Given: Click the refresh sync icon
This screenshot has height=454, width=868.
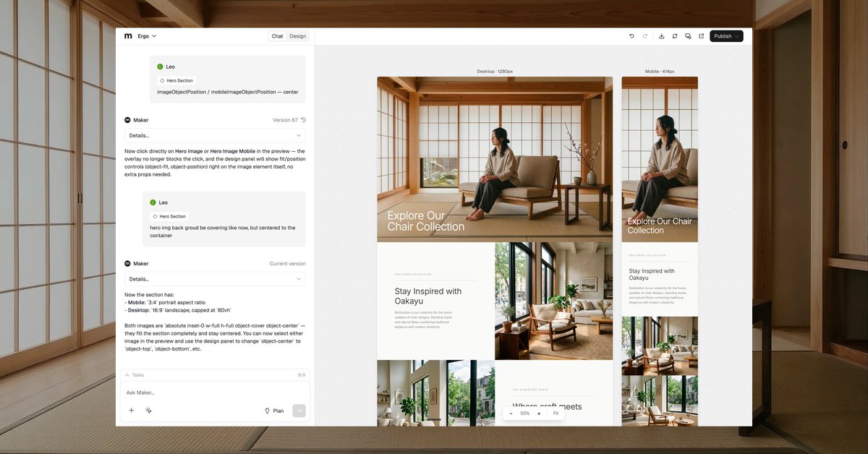Looking at the screenshot, I should [675, 36].
